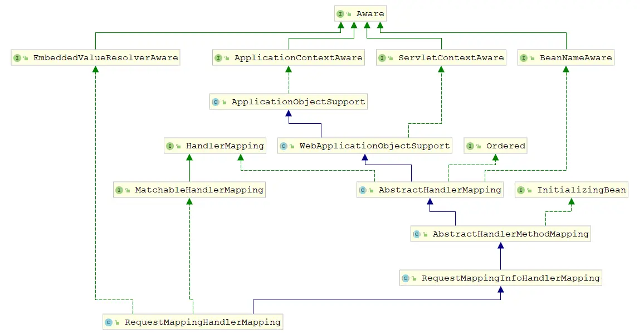Click the class icon on ApplicationObjectSupport
This screenshot has width=644, height=333.
coord(216,102)
